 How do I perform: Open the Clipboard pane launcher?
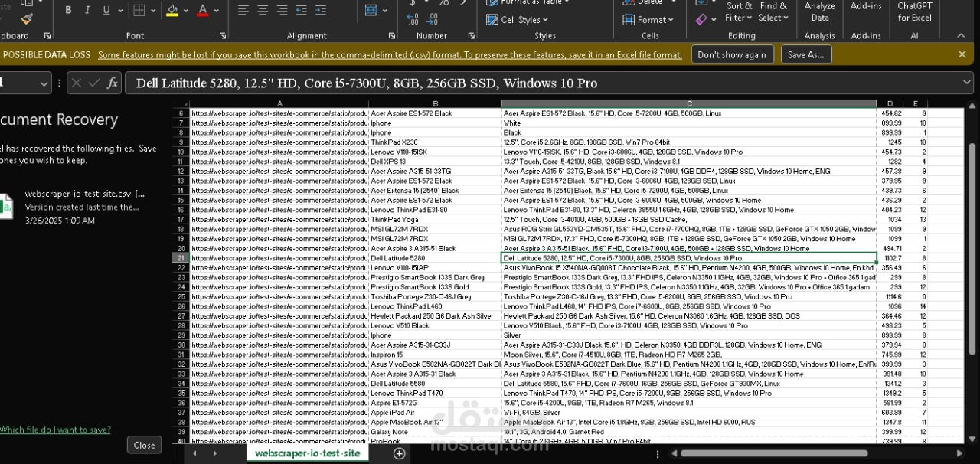(47, 36)
